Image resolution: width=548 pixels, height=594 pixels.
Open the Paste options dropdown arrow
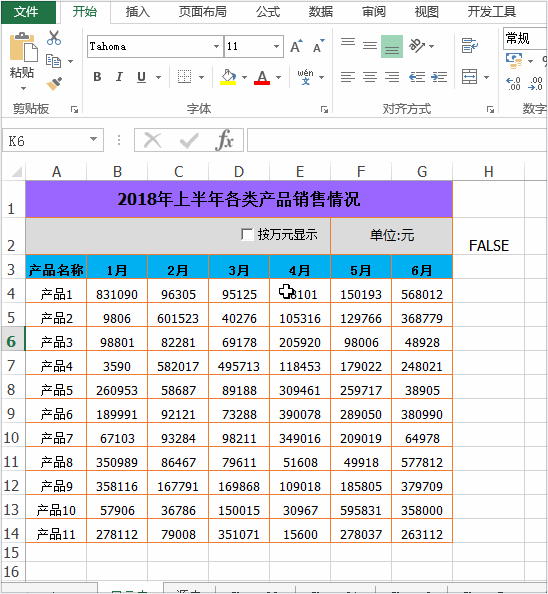[23, 88]
